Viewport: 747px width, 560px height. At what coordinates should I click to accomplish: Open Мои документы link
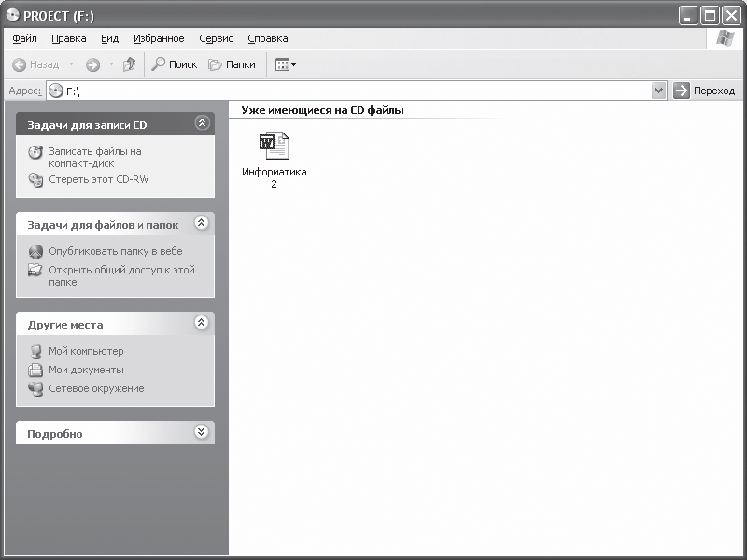click(x=86, y=370)
